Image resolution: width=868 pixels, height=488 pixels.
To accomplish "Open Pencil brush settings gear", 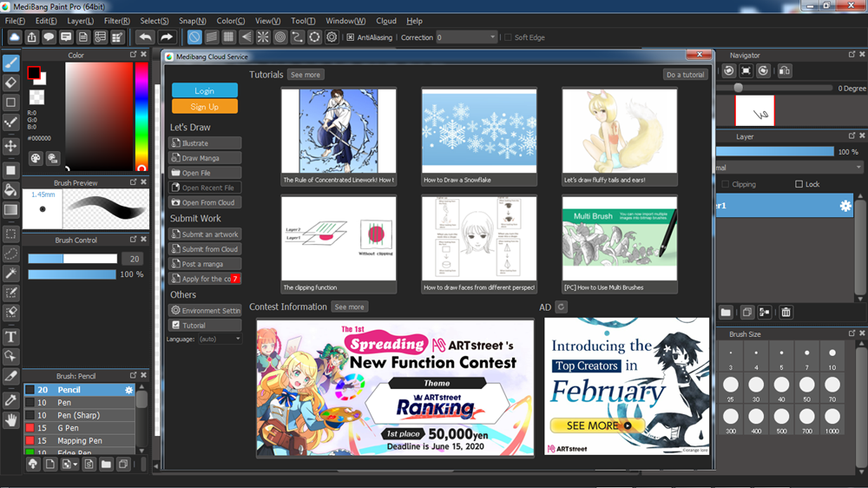I will 128,390.
